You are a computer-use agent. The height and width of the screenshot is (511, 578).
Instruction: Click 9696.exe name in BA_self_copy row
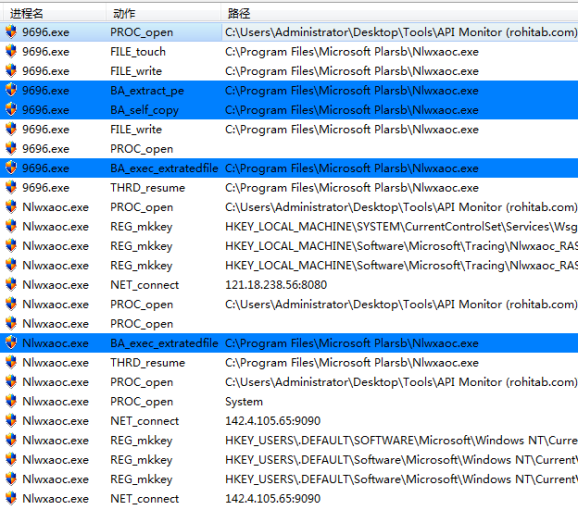tap(46, 110)
